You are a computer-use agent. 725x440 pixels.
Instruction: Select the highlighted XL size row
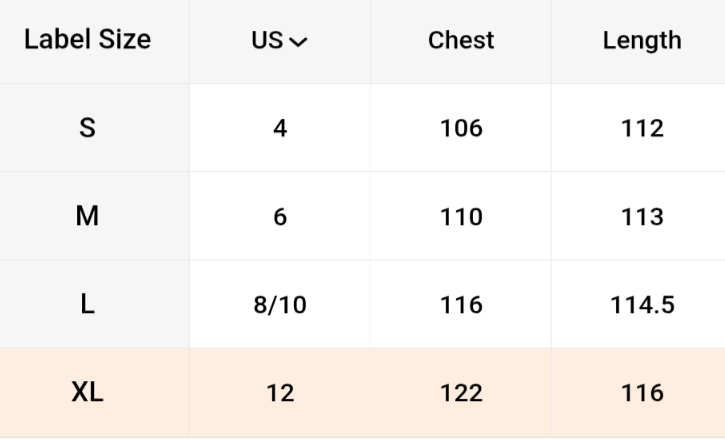pyautogui.click(x=88, y=393)
